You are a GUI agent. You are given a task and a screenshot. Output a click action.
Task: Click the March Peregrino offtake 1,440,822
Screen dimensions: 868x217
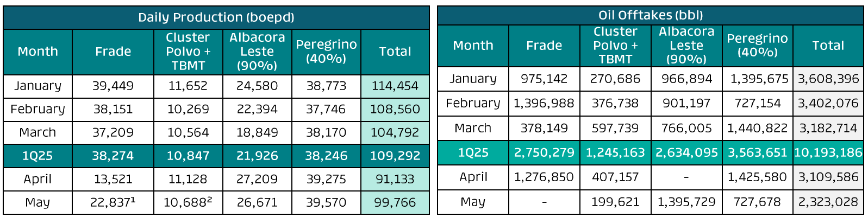click(x=757, y=128)
